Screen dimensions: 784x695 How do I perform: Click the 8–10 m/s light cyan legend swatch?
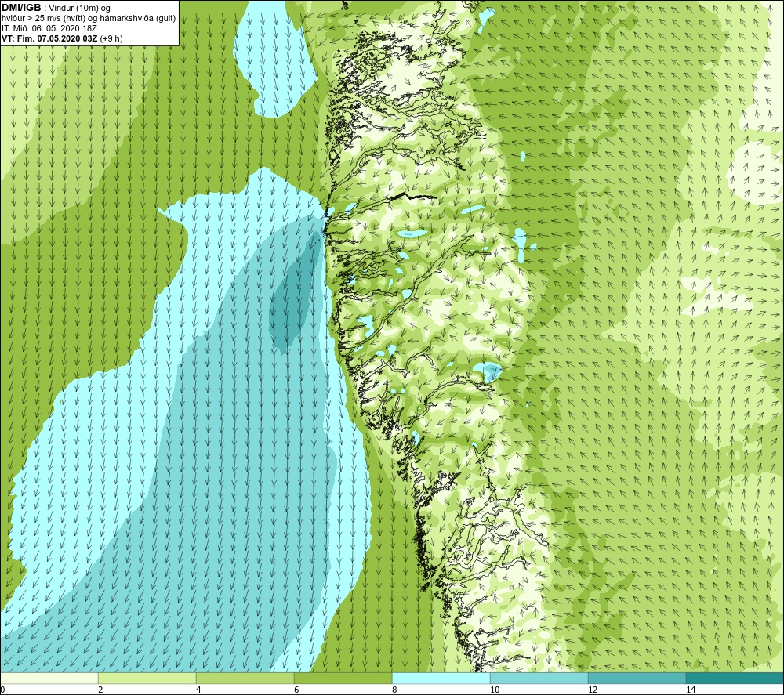pyautogui.click(x=441, y=678)
